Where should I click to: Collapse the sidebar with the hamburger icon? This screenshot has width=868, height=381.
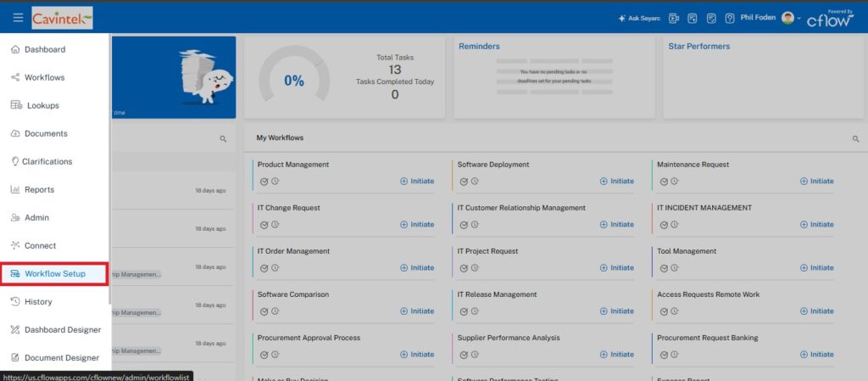click(18, 18)
